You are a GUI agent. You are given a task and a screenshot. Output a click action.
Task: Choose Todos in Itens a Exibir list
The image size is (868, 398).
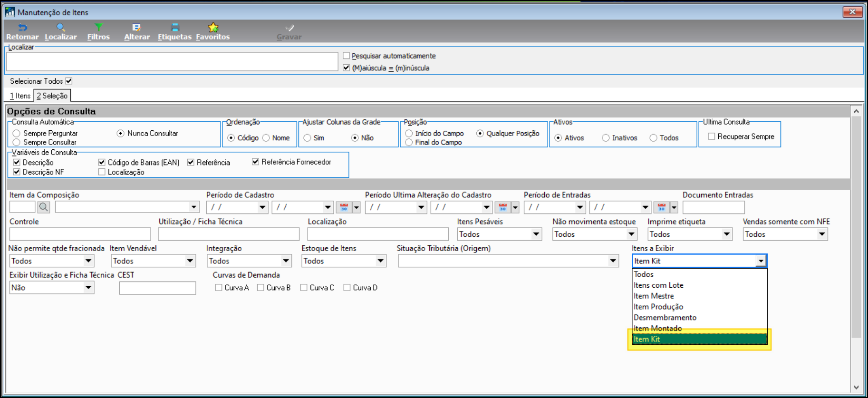[700, 274]
